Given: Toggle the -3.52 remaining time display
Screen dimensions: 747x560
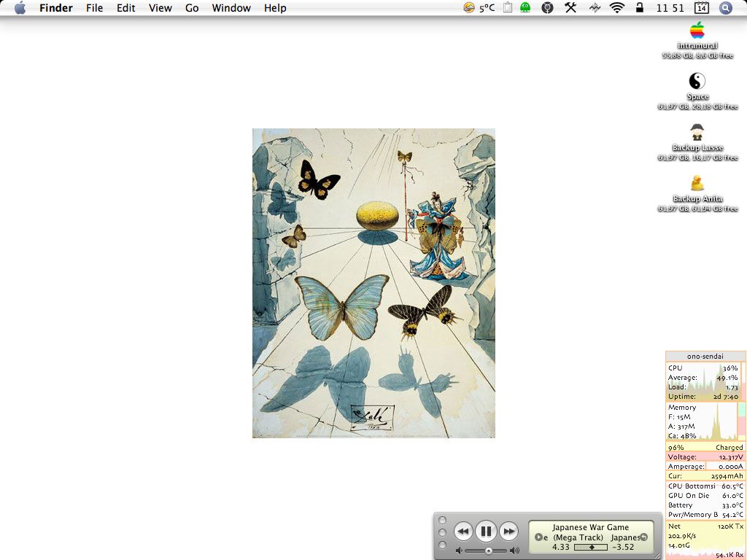Looking at the screenshot, I should [x=623, y=547].
